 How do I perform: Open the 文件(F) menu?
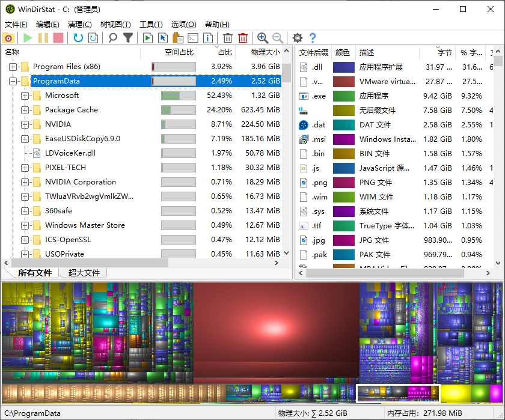pyautogui.click(x=16, y=25)
